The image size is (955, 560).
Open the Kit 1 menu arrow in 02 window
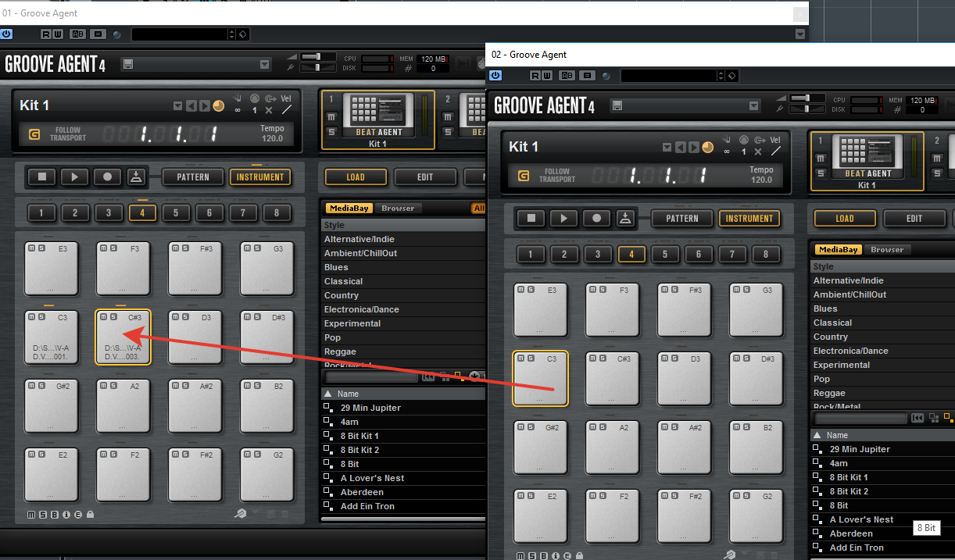[667, 147]
